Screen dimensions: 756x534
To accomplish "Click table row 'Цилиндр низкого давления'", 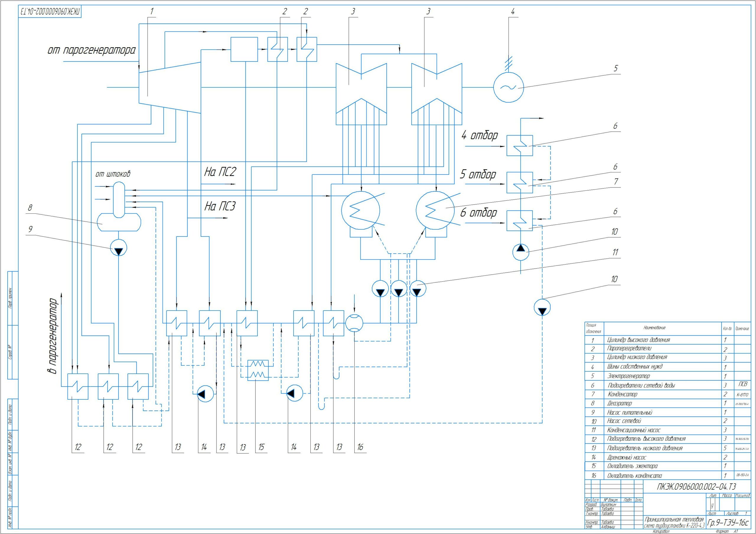I will pyautogui.click(x=667, y=357).
